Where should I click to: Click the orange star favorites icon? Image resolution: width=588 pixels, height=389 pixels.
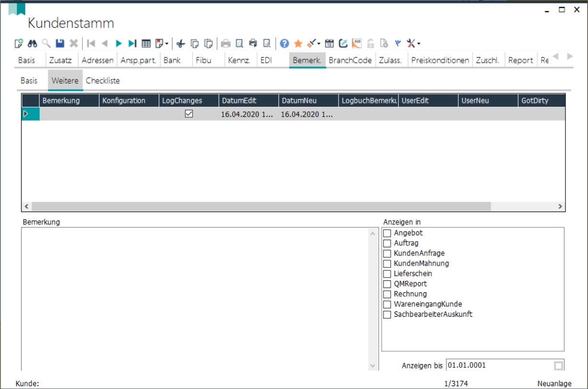coord(298,44)
